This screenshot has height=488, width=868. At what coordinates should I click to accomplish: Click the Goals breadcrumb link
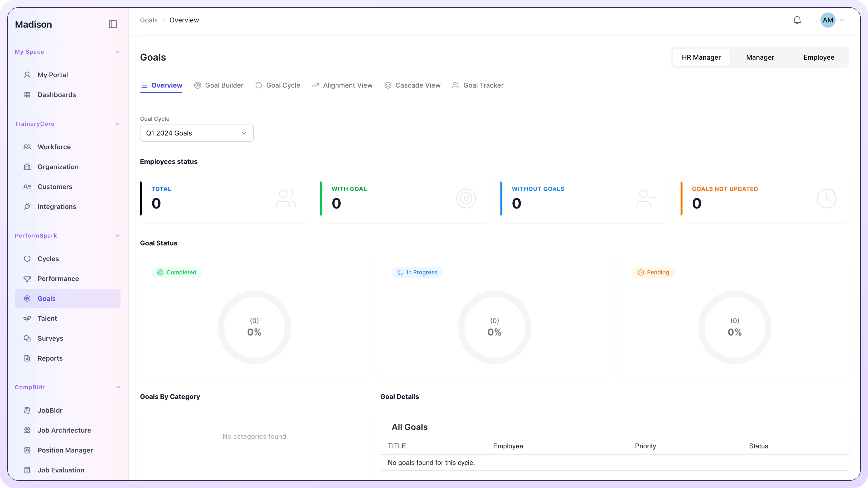[149, 20]
